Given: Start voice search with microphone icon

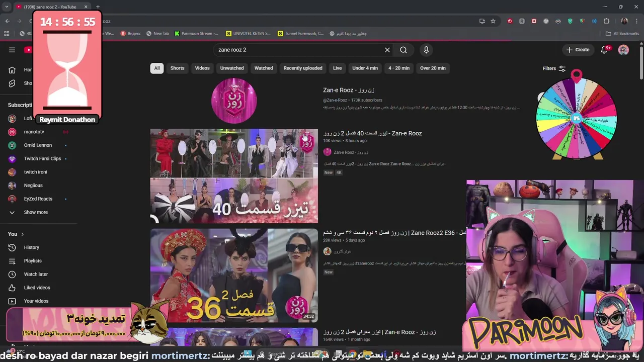Looking at the screenshot, I should 426,50.
